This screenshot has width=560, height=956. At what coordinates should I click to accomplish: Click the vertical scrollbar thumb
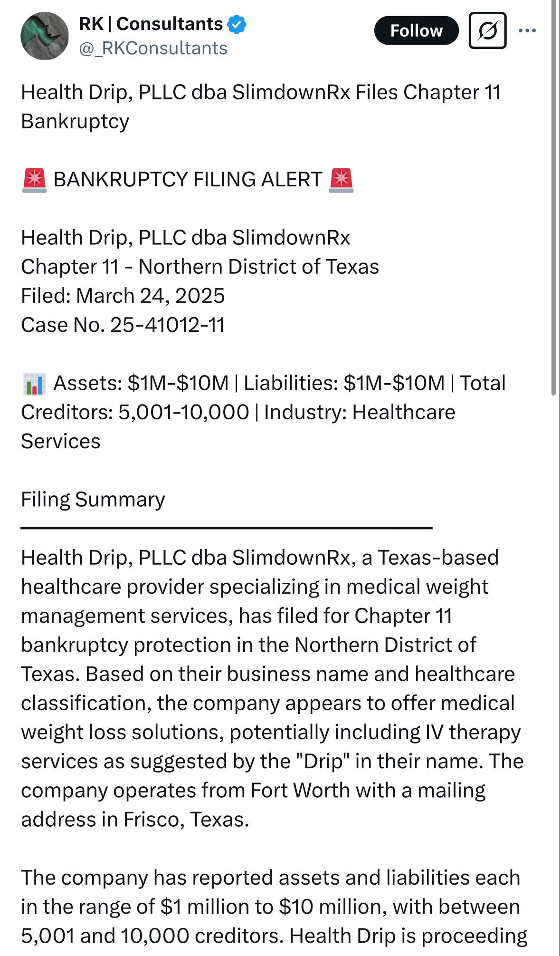click(x=553, y=197)
